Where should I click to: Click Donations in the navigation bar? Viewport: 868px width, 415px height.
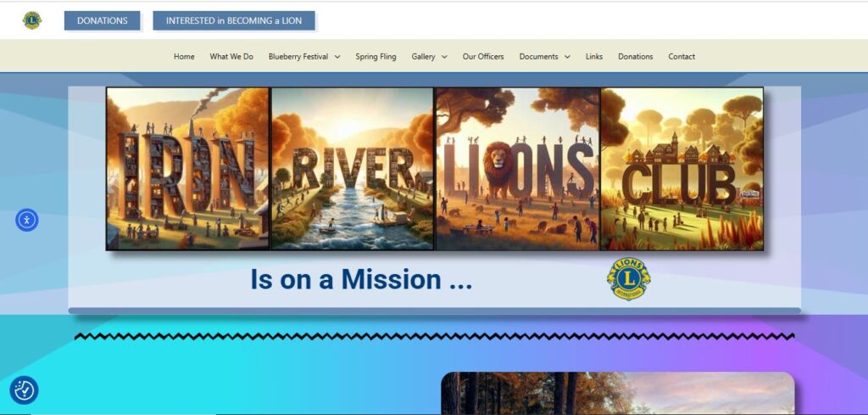(635, 57)
